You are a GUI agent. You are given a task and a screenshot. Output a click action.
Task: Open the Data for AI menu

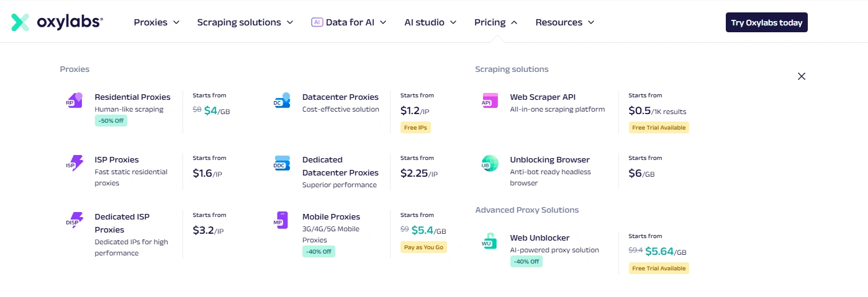(349, 22)
